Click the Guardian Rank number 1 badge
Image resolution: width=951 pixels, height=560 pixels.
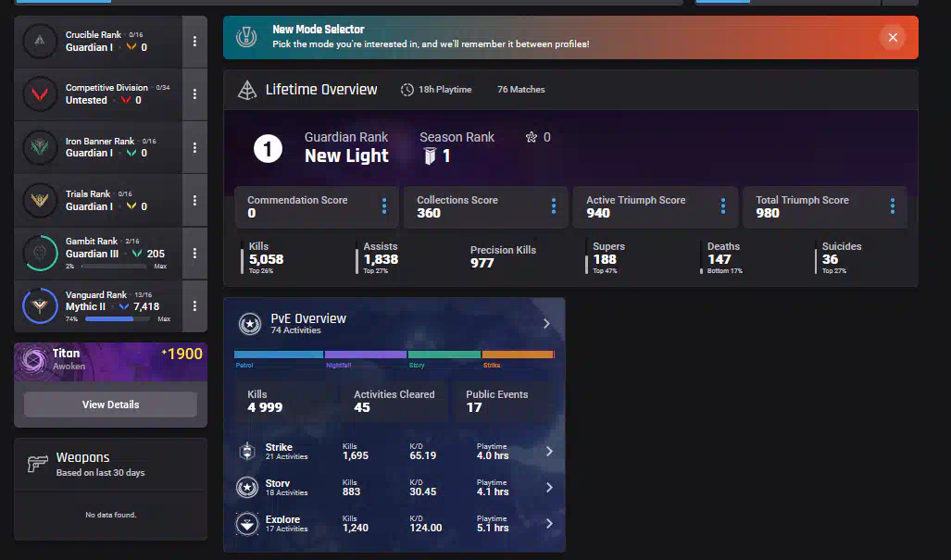tap(268, 148)
